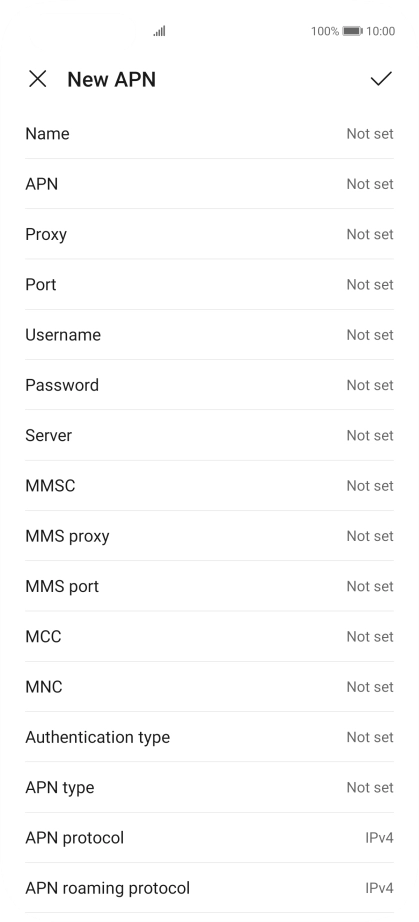Change APN protocol from IPv4

point(209,837)
